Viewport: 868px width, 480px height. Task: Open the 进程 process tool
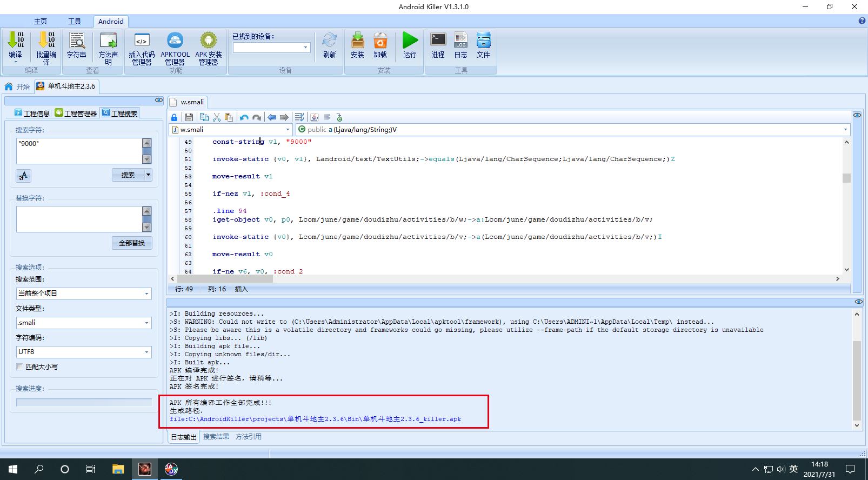(438, 45)
